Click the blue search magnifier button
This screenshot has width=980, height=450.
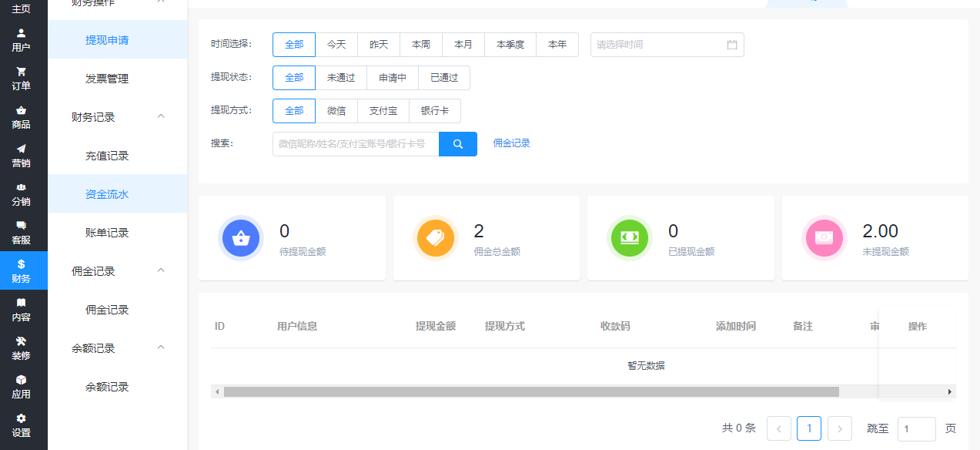pos(458,144)
